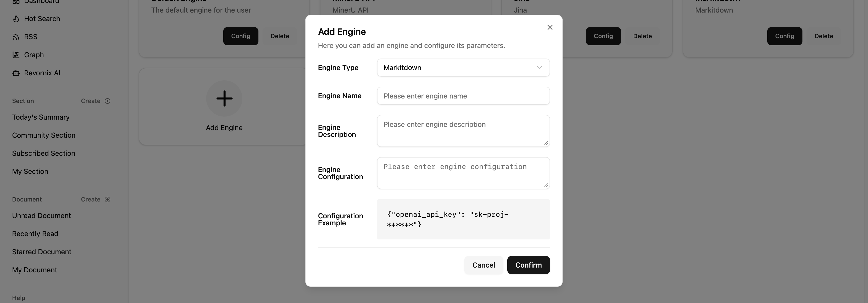The width and height of the screenshot is (868, 303).
Task: Click into the Engine Configuration textarea
Action: tap(463, 173)
